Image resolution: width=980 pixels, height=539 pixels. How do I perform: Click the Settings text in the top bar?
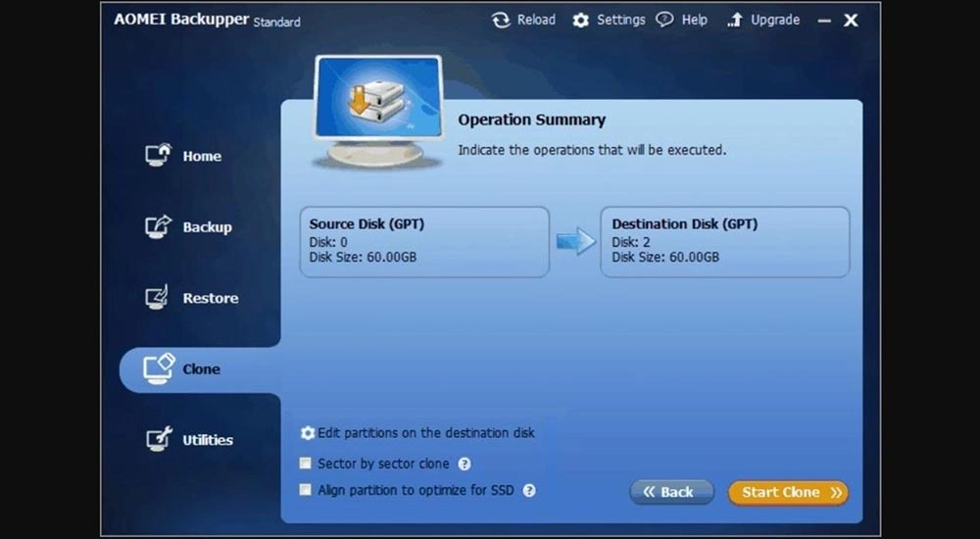pos(620,20)
